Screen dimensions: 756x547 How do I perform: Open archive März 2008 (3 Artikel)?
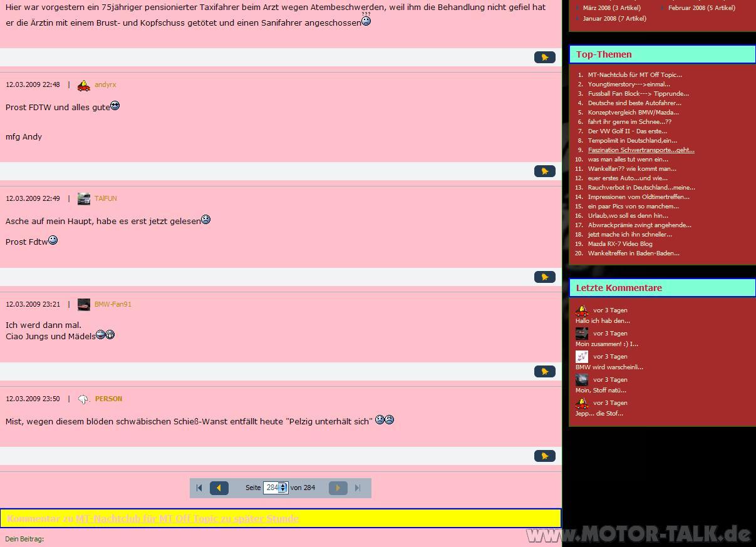[611, 8]
